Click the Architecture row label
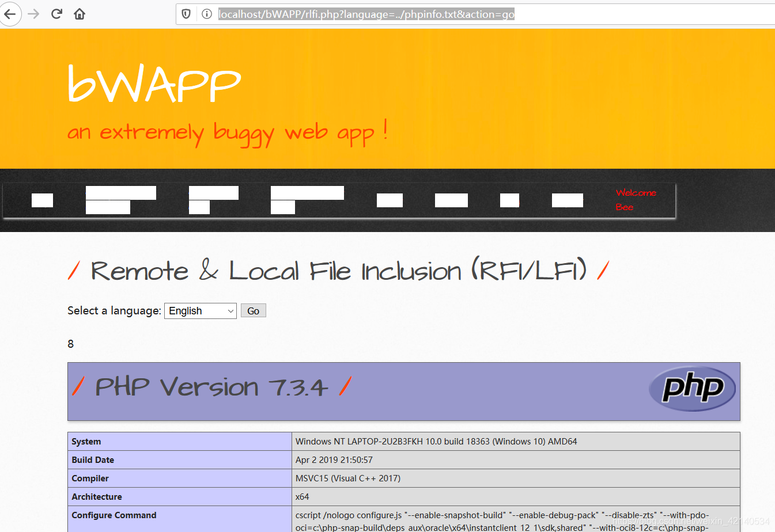Viewport: 775px width, 532px height. tap(97, 497)
